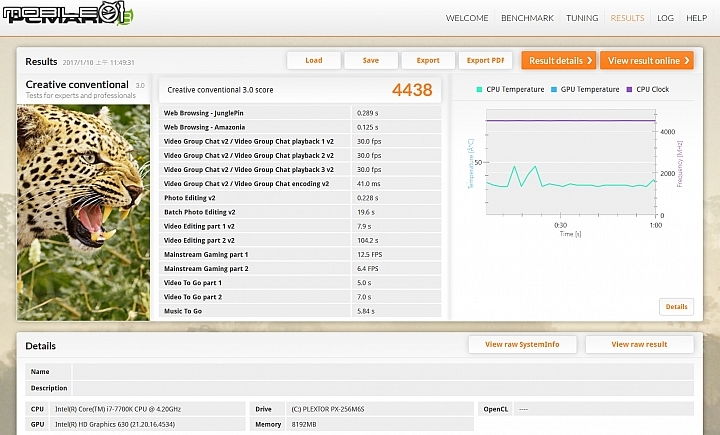Screen dimensions: 720x435
Task: Click the 12.5 FPS result value
Action: tap(370, 254)
